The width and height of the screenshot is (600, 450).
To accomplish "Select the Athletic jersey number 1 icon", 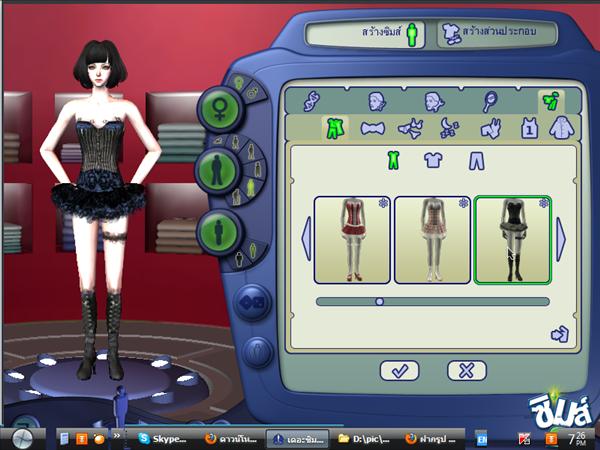I will pyautogui.click(x=530, y=128).
